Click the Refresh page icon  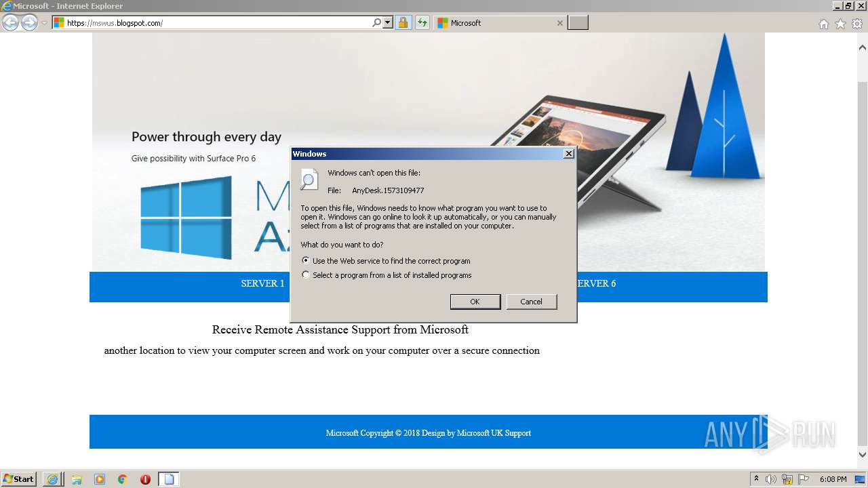(422, 23)
